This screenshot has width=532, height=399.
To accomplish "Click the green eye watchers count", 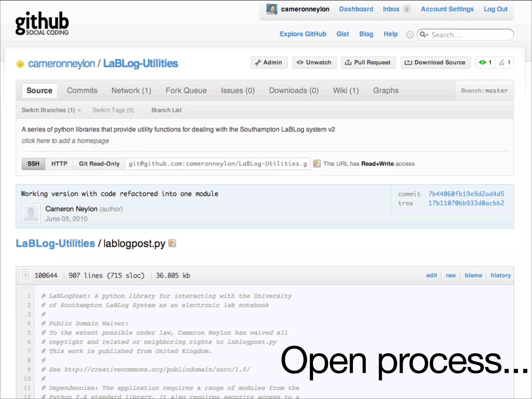I will [485, 63].
